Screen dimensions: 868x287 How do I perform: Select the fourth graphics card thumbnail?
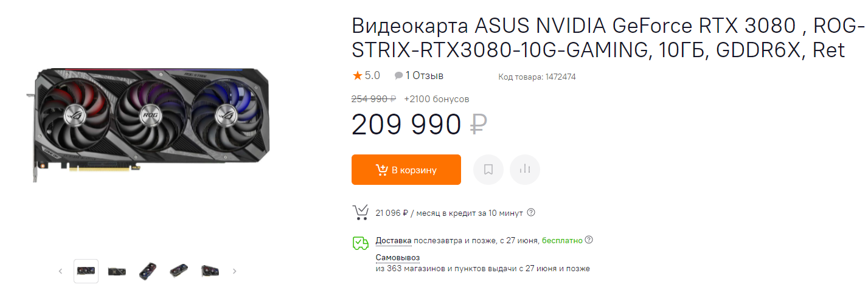179,271
